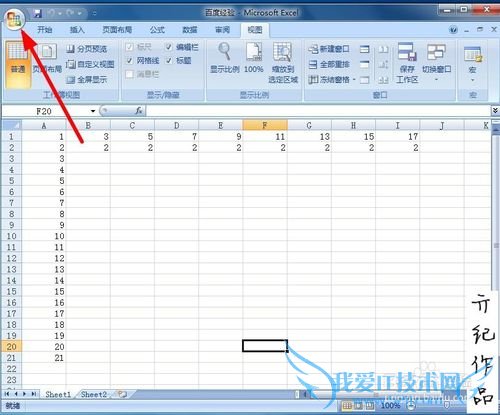Select Page Layout icon in status bar
The width and height of the screenshot is (500, 415).
[x=359, y=406]
